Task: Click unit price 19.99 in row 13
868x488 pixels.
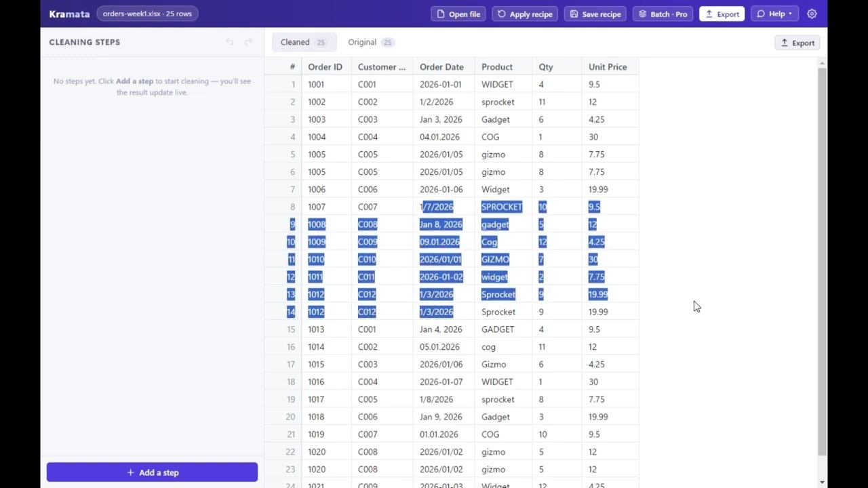Action: (x=610, y=294)
